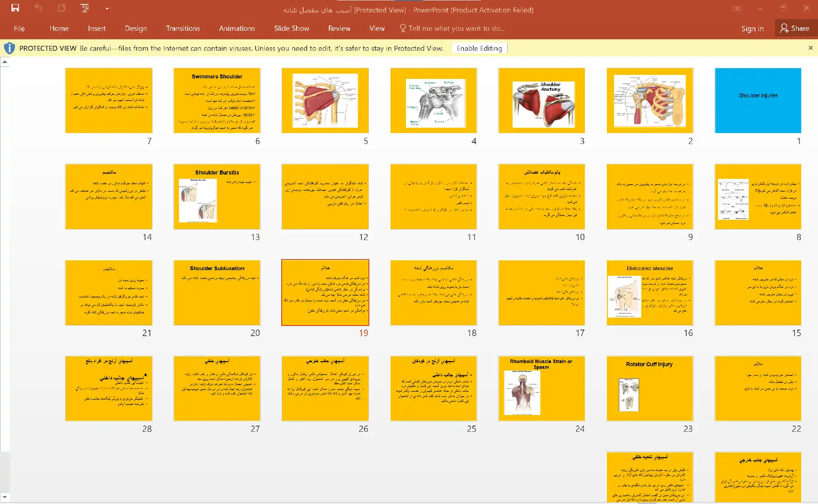
Task: Dismiss the Protected View message bar
Action: (x=810, y=48)
